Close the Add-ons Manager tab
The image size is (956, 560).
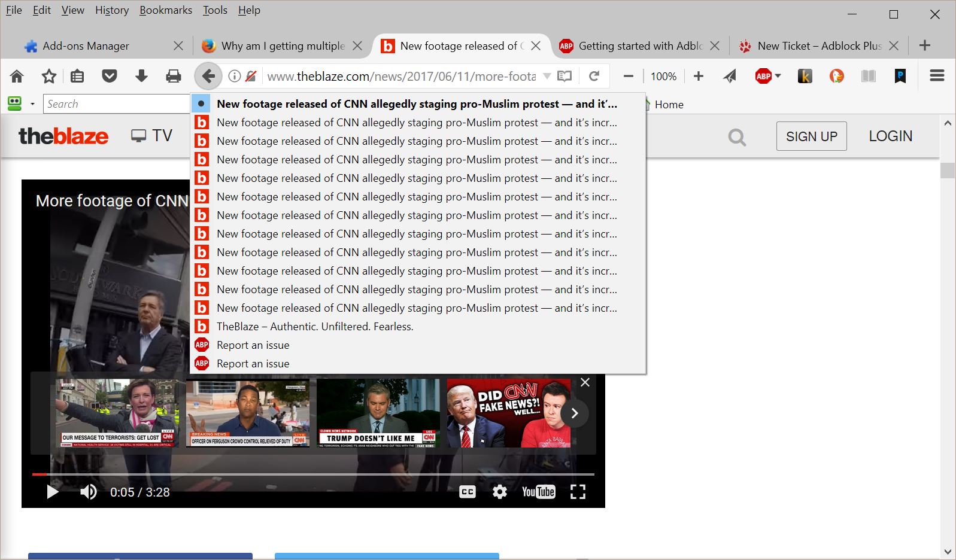tap(178, 45)
